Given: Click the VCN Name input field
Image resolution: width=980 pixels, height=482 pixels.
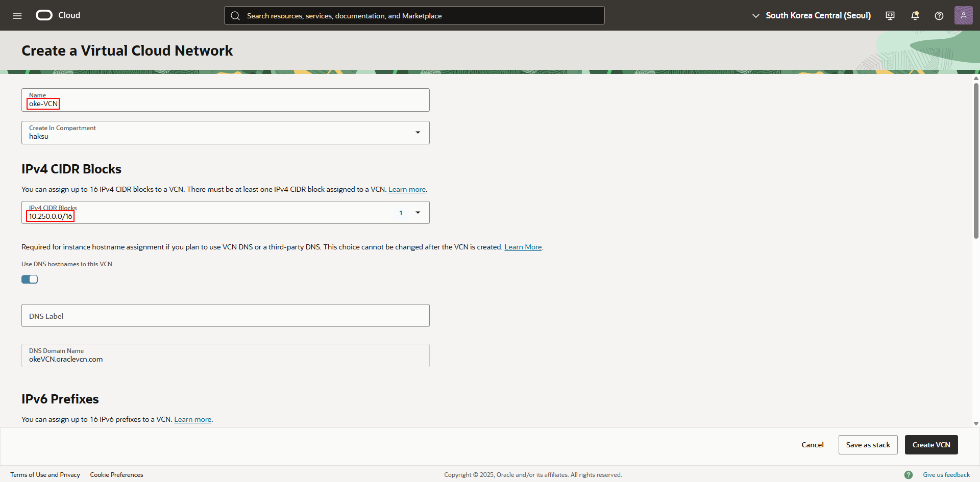Looking at the screenshot, I should pos(225,104).
